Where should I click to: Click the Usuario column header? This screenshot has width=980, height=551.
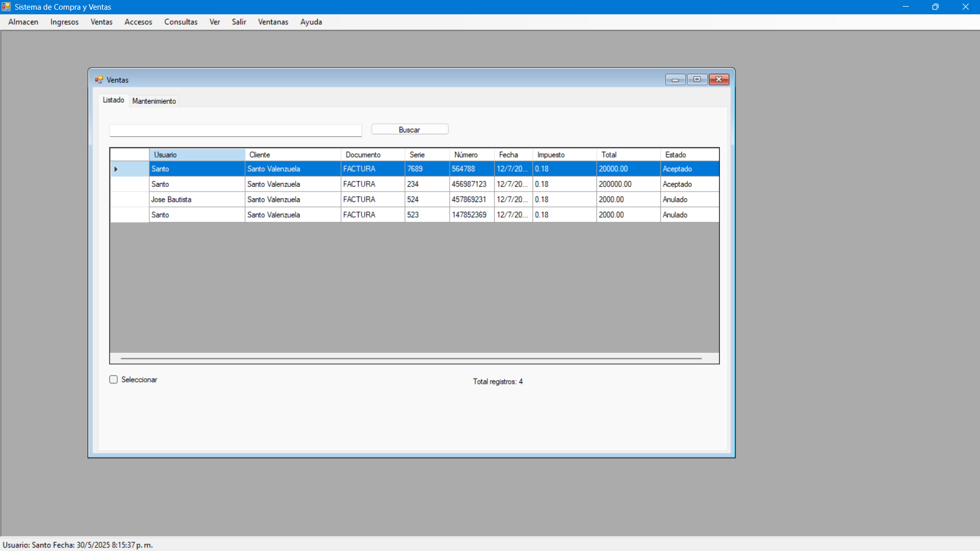coord(196,154)
